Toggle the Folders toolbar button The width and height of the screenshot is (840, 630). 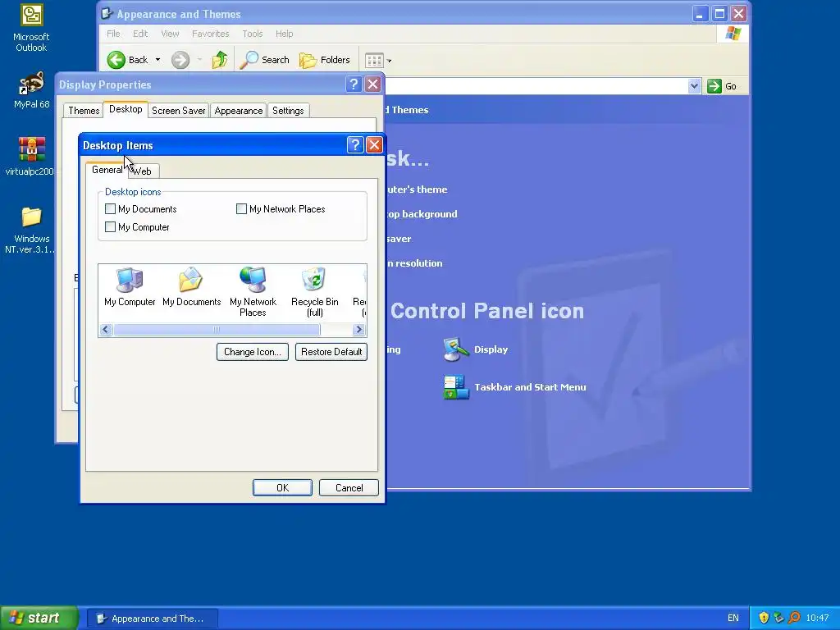click(324, 60)
